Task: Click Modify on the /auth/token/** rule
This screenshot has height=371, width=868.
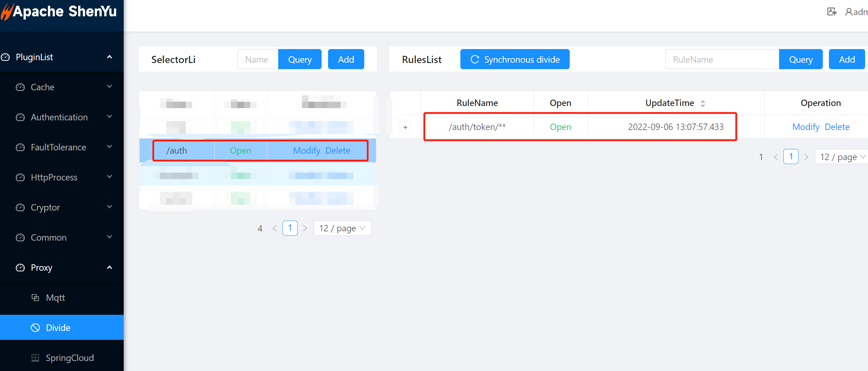Action: [x=806, y=127]
